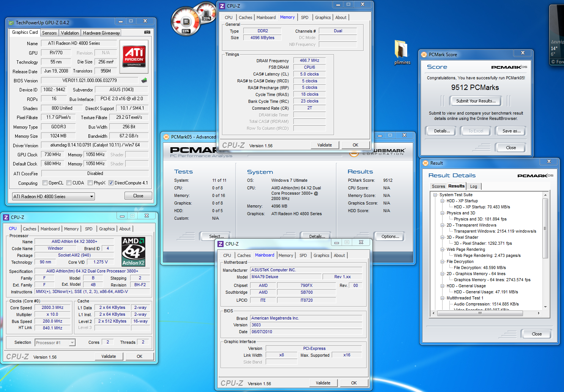Click the CPU-Z icon in the Mainboard window title
Image resolution: width=564 pixels, height=392 pixels.
click(221, 244)
